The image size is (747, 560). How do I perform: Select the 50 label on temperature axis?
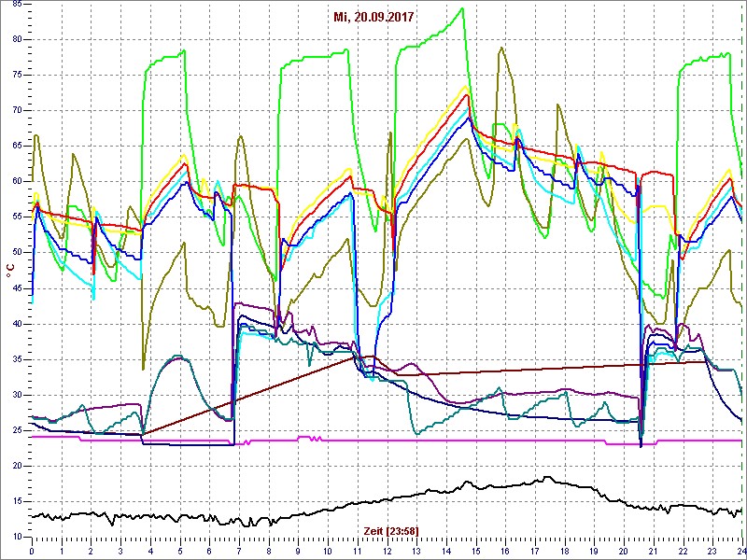pos(16,252)
